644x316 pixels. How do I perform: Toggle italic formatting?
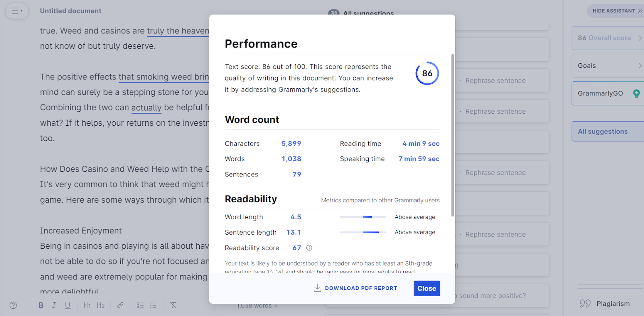click(54, 305)
